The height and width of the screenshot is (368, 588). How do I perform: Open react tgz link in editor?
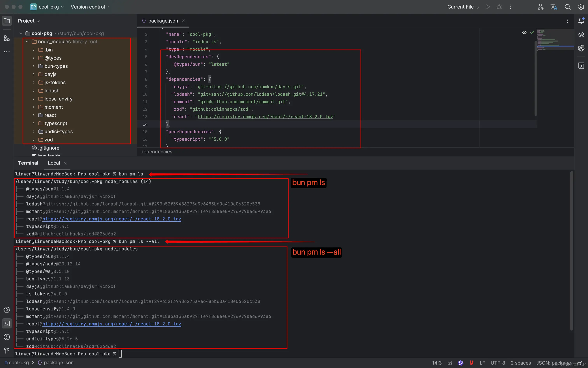coord(265,117)
